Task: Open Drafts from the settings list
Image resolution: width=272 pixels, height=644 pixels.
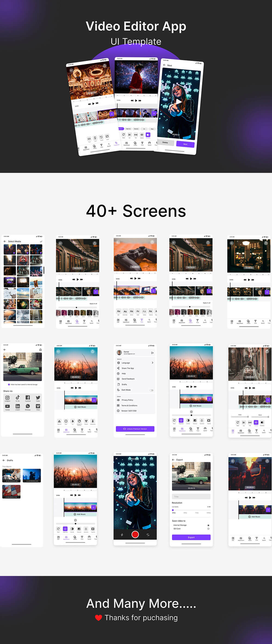Action: point(124,384)
